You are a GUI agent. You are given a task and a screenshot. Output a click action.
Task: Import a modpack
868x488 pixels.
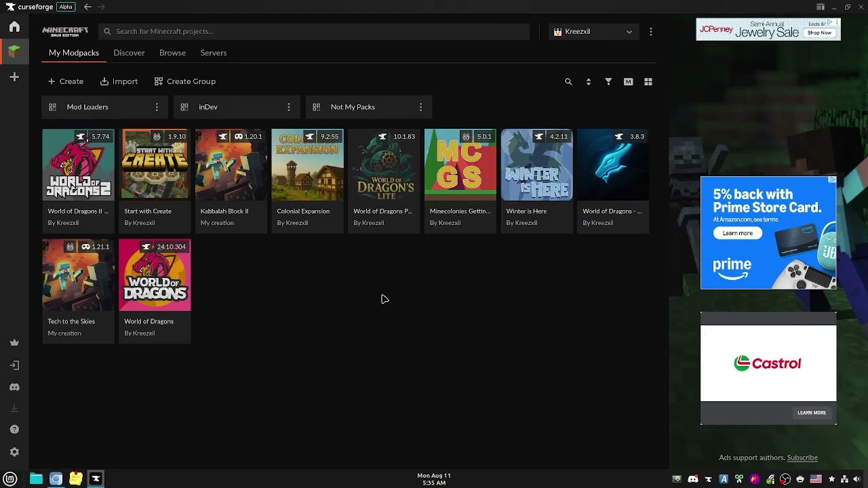coord(119,81)
